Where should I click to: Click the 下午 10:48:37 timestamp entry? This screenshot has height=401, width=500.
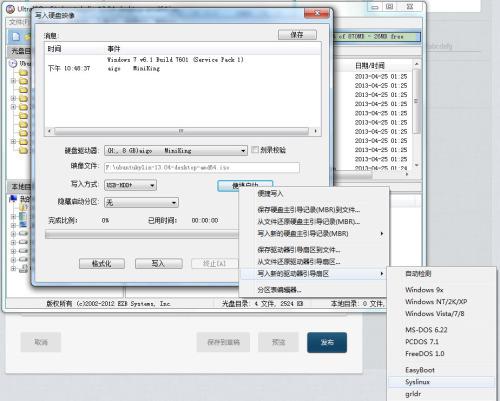pyautogui.click(x=69, y=68)
